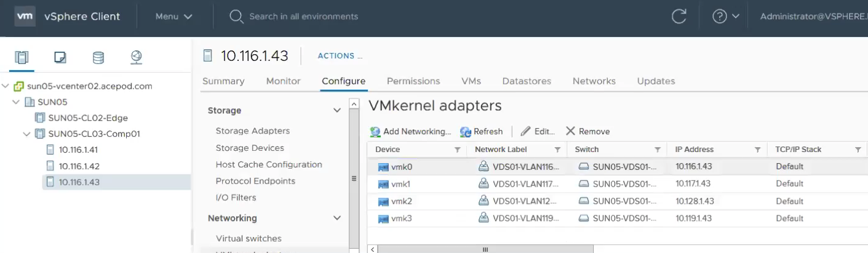The image size is (868, 253).
Task: Click the global refresh icon
Action: click(x=679, y=17)
